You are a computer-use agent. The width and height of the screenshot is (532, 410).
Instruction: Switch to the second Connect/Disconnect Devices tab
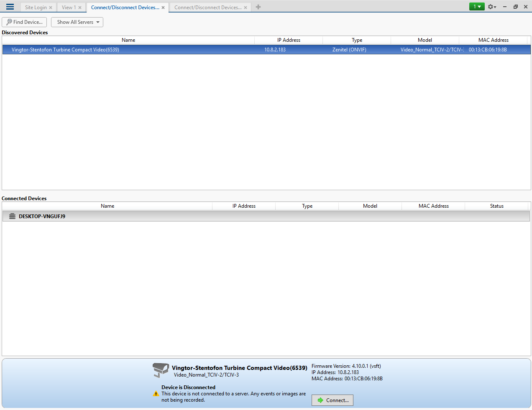point(208,8)
